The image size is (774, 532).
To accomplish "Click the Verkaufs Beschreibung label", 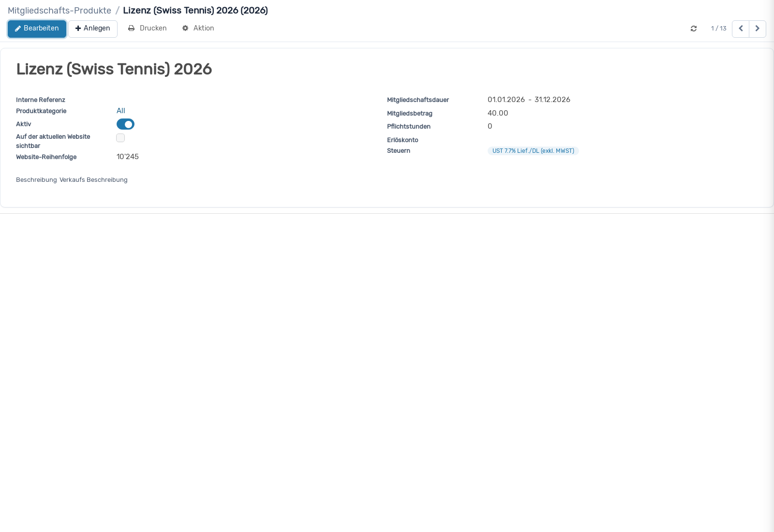I will pyautogui.click(x=93, y=180).
